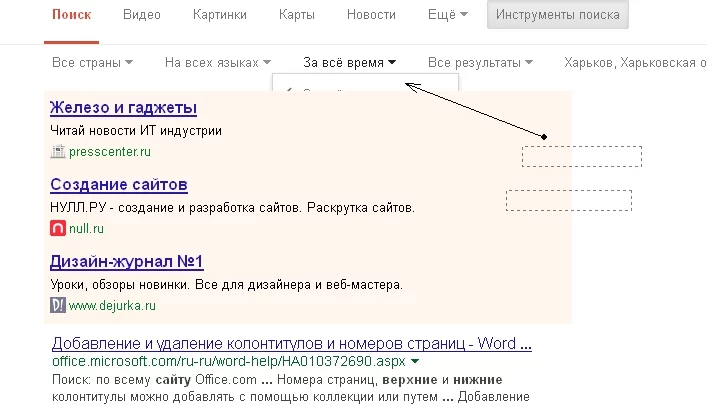The width and height of the screenshot is (707, 407).
Task: Click the Инструменты поиска button
Action: tap(558, 15)
